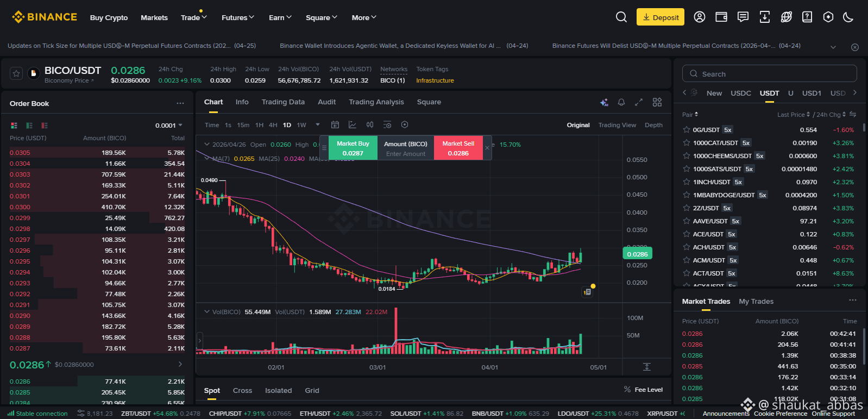
Task: Click the yellow Deposit button
Action: [x=661, y=17]
